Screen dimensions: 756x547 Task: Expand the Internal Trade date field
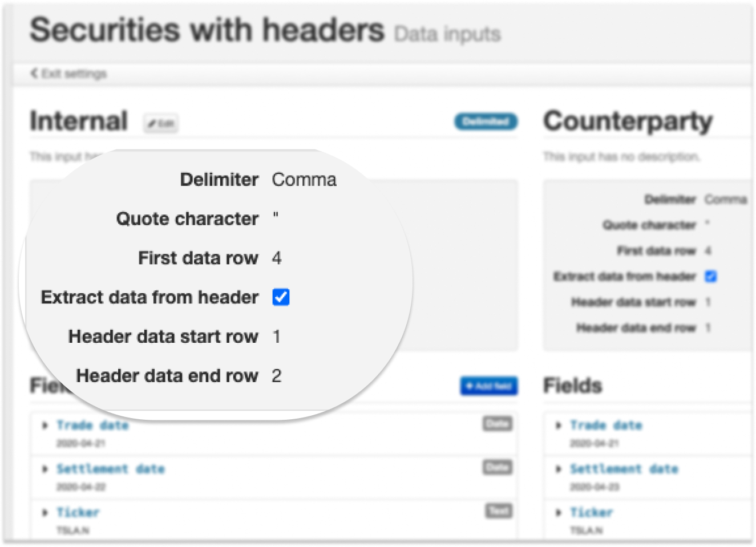[x=45, y=426]
